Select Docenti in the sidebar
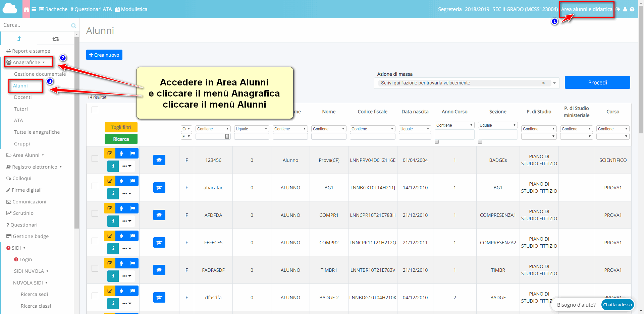Screen dimensions: 644x314 point(23,97)
